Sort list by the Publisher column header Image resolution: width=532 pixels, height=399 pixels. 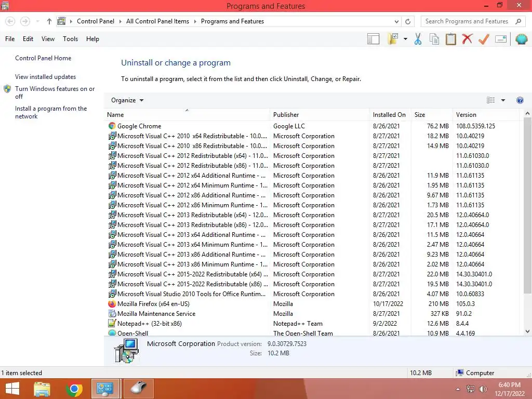[x=320, y=115]
